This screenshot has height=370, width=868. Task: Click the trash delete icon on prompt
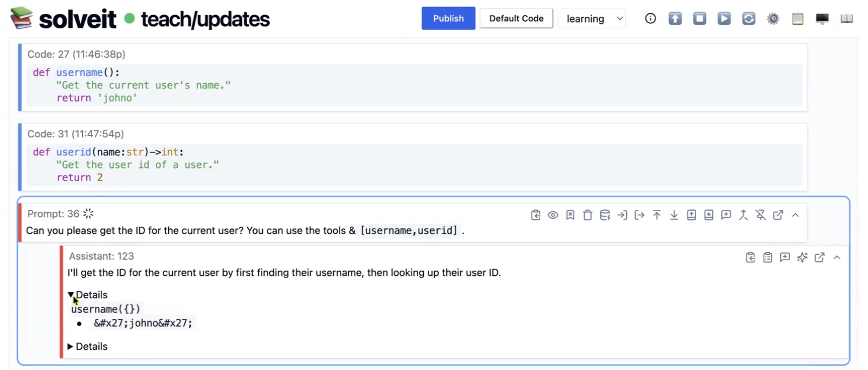587,215
